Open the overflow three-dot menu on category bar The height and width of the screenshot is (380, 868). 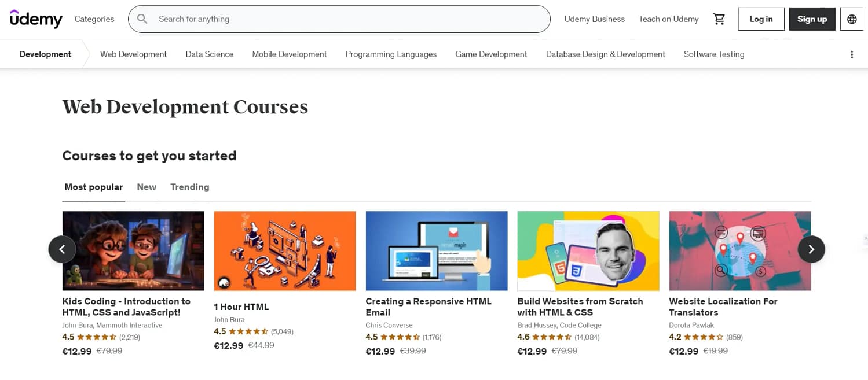852,54
